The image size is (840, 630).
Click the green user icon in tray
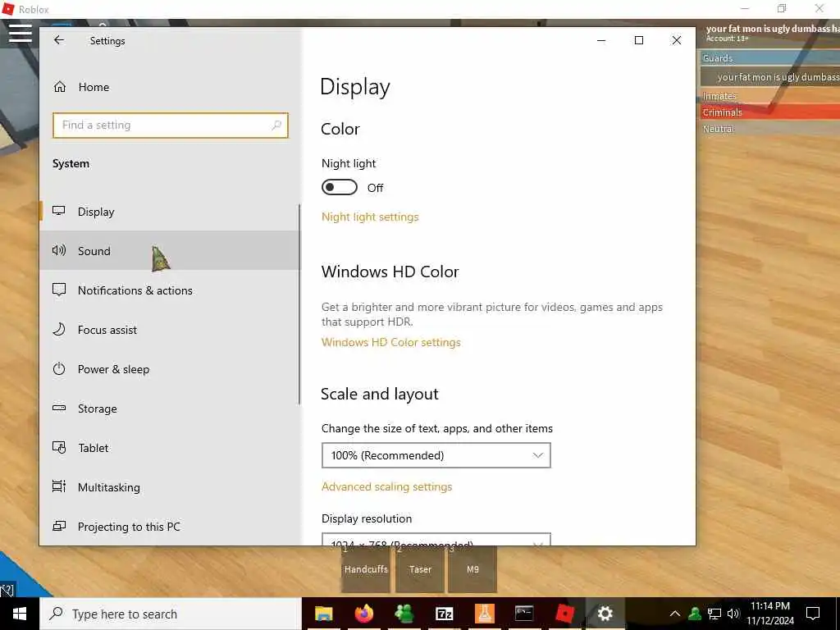(695, 614)
